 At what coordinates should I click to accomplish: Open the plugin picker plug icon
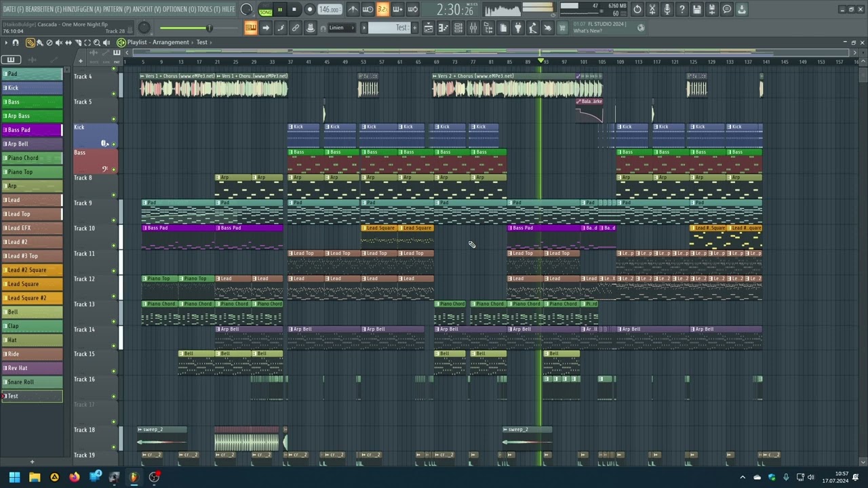click(517, 28)
